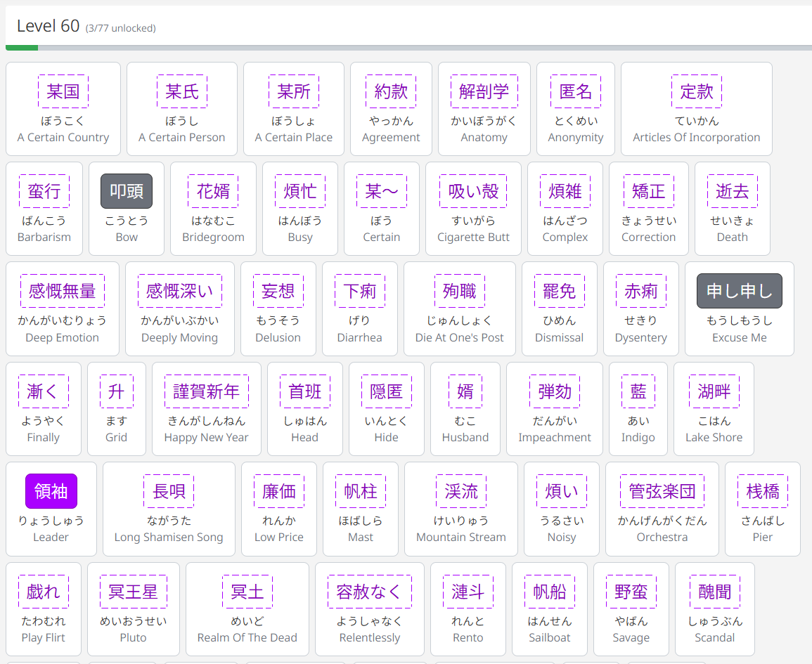Open the 容赦なく 'Relentlessly' card
Screen dimensions: 812x664
370,609
